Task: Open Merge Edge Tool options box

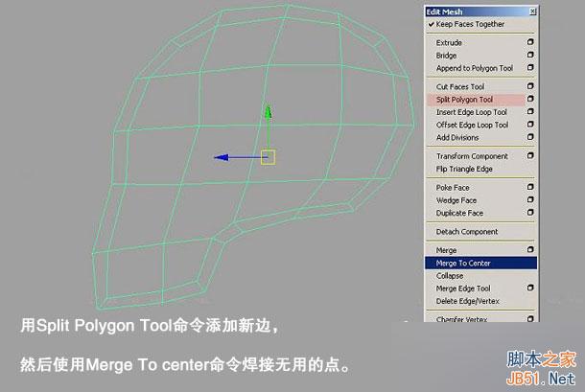Action: click(530, 288)
